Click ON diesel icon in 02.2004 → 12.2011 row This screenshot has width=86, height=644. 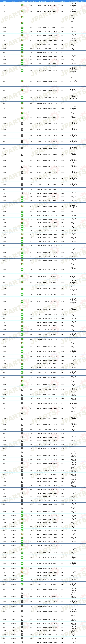coord(22,389)
